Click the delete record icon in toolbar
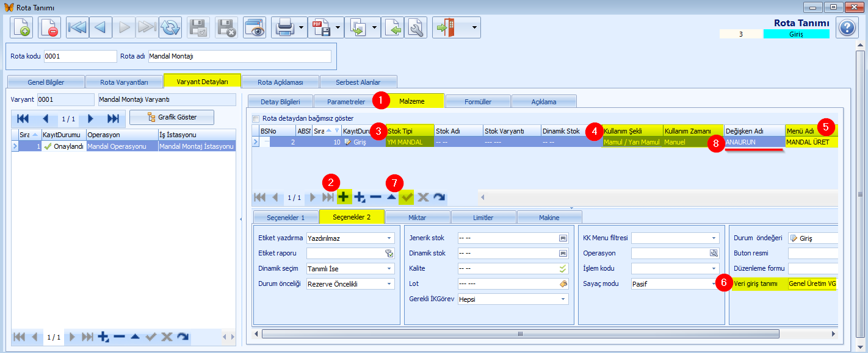The height and width of the screenshot is (353, 868). click(49, 27)
